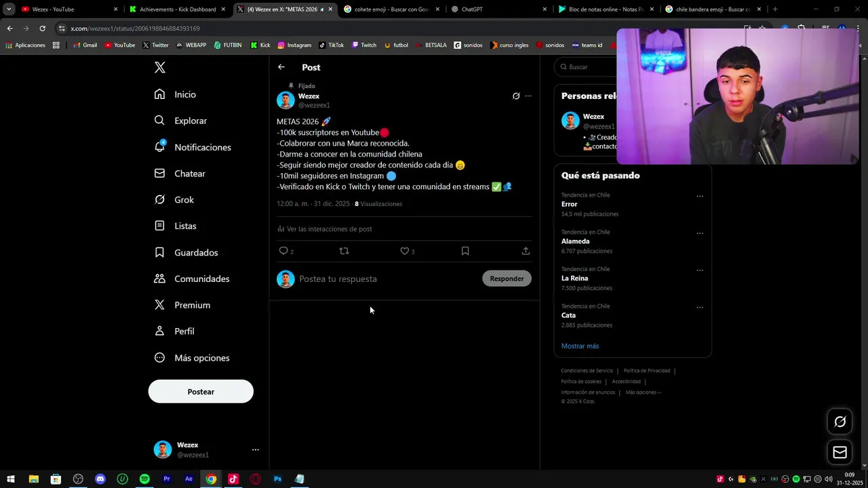Open Discord from taskbar
The image size is (868, 488).
[100, 479]
